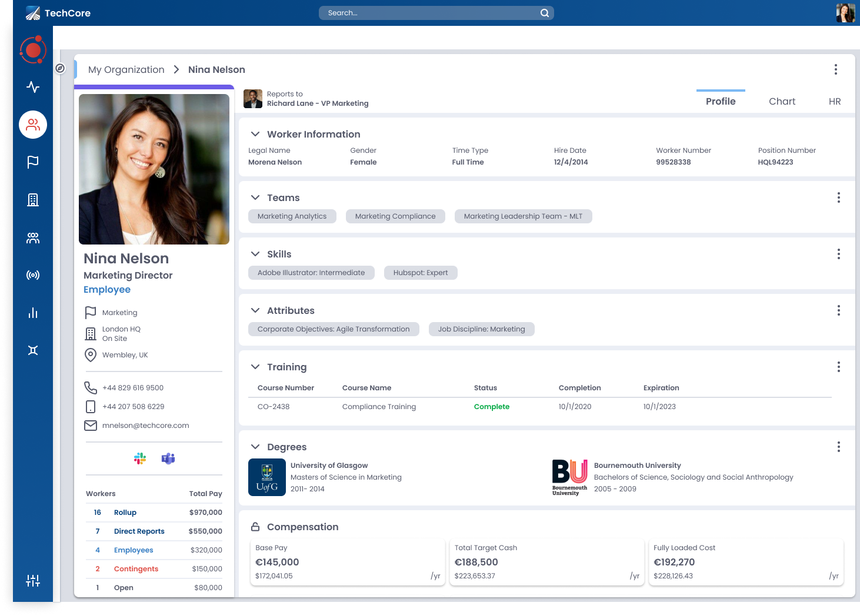Switch to the Chart tab

(782, 101)
